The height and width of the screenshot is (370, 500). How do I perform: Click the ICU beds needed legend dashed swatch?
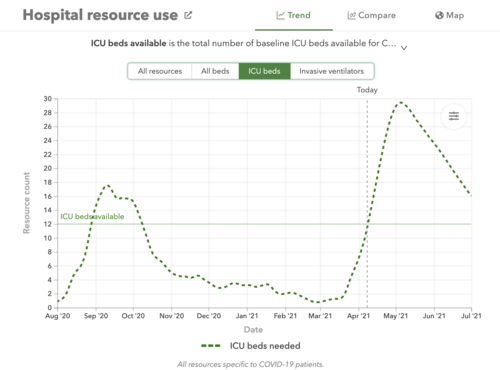pos(211,346)
